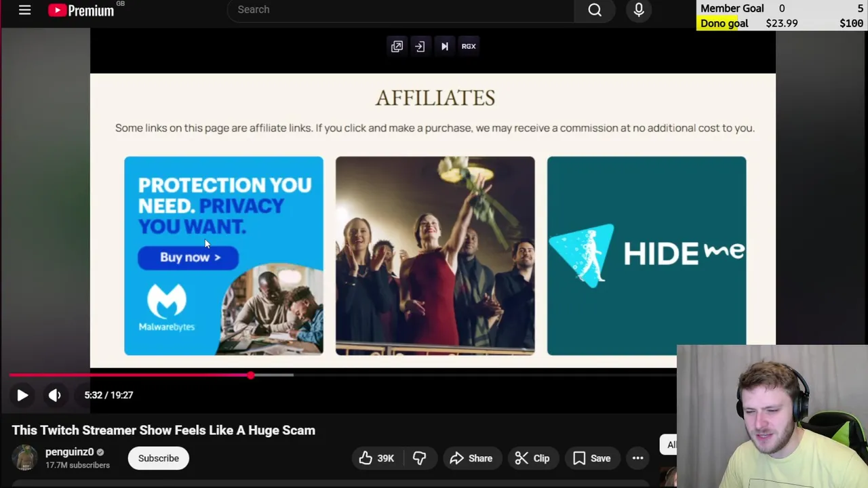The image size is (868, 488).
Task: Click the 5:32 / 19:27 time display
Action: click(x=108, y=395)
